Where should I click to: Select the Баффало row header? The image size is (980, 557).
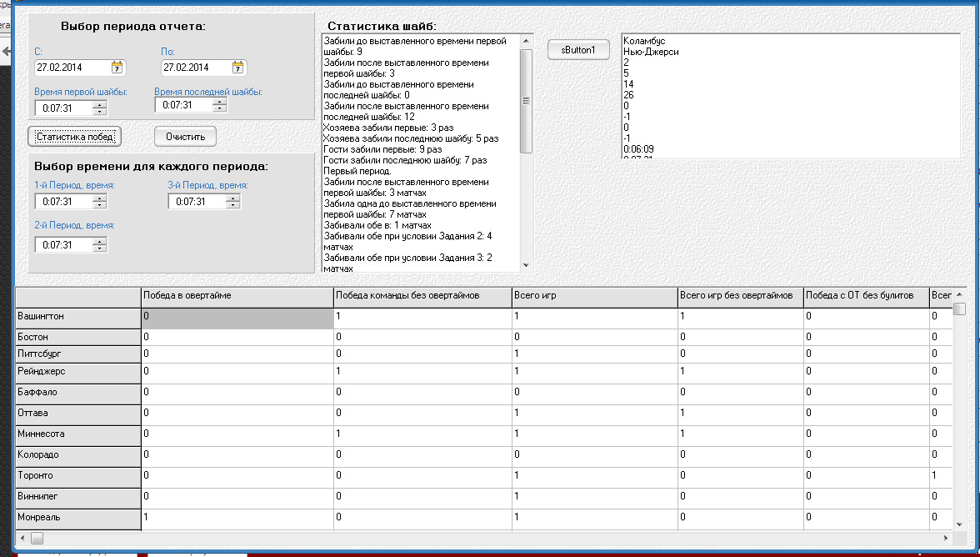click(x=78, y=394)
